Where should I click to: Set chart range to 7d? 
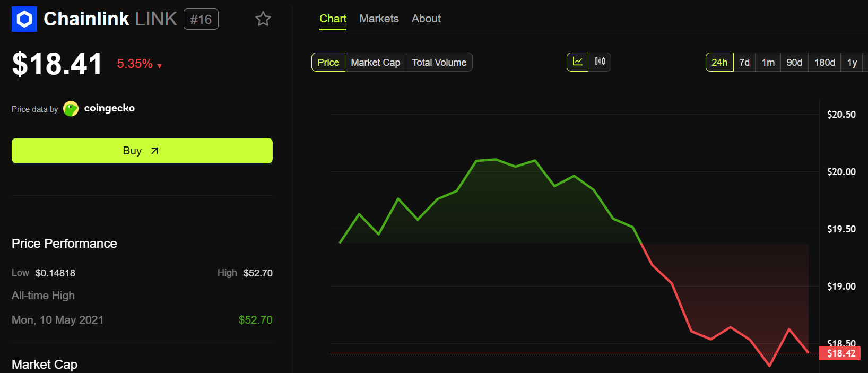point(744,62)
